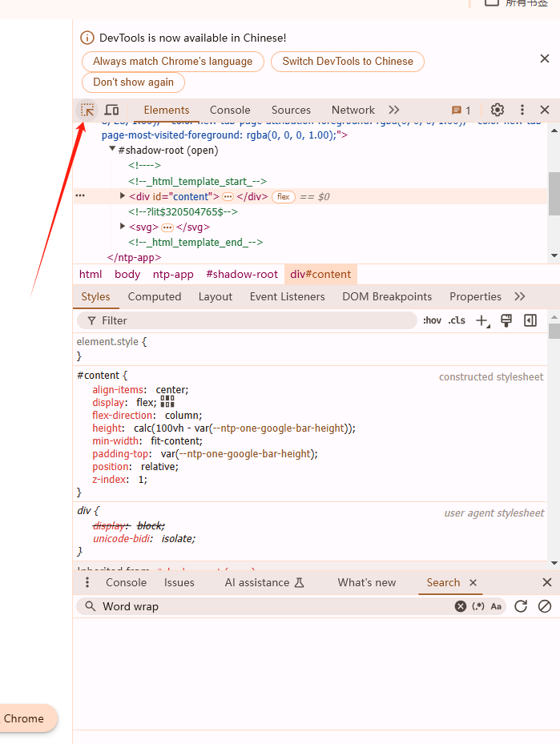560x744 pixels.
Task: Open the Event Listeners tab
Action: 287,296
